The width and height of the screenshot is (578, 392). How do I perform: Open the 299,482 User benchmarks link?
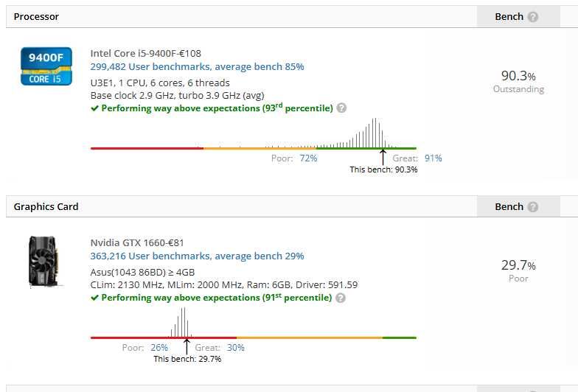click(x=197, y=66)
